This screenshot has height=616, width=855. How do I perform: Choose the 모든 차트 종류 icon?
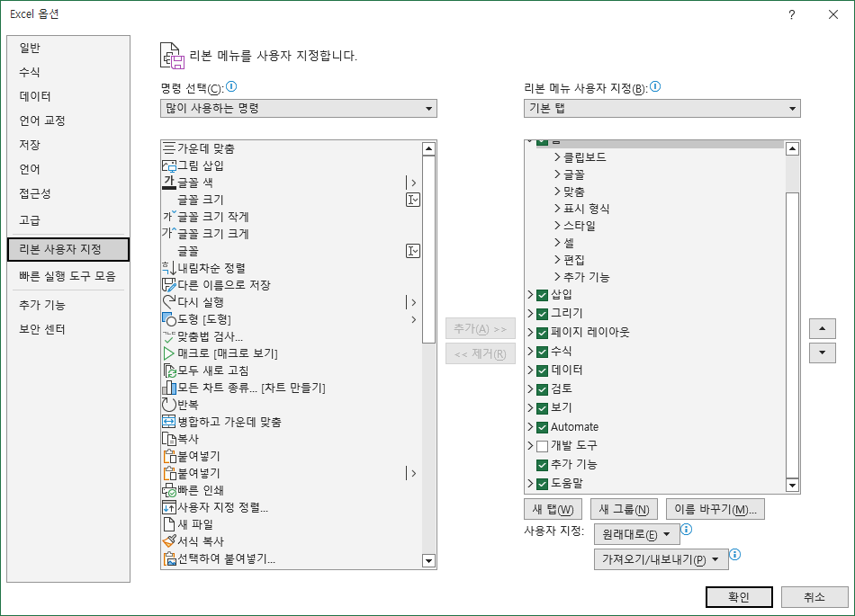pyautogui.click(x=169, y=388)
